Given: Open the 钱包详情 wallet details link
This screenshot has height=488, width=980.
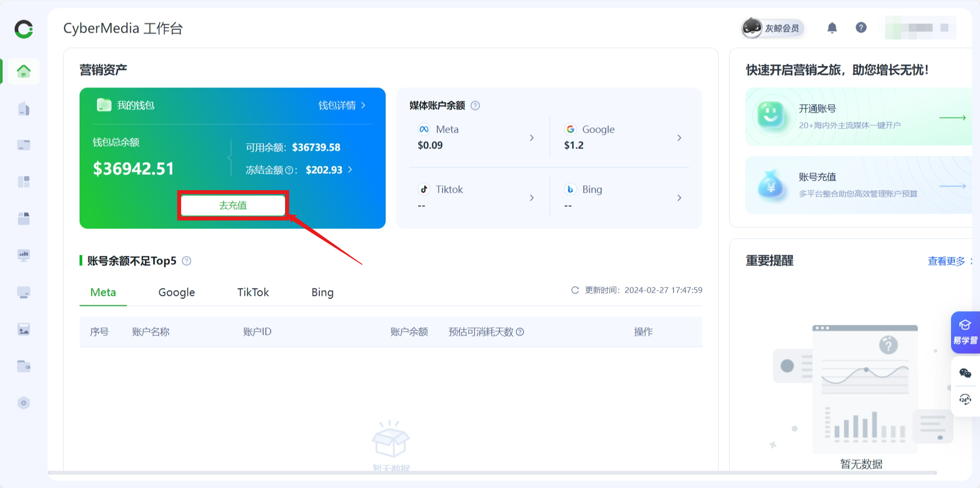Looking at the screenshot, I should [x=341, y=106].
